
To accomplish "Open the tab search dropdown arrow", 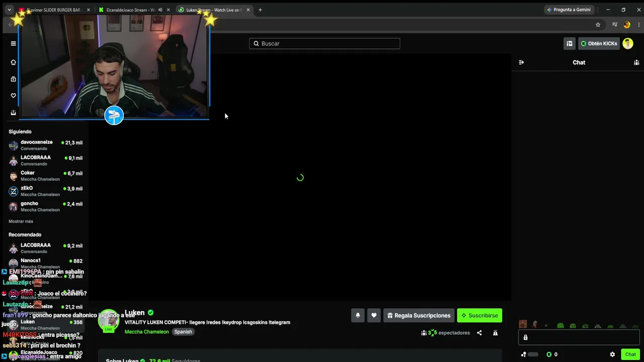I will tap(9, 10).
